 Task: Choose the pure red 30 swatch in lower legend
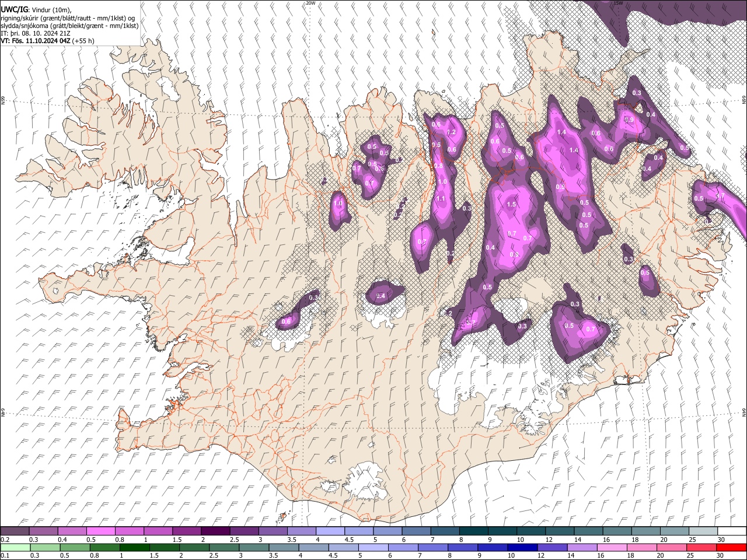pos(731,547)
